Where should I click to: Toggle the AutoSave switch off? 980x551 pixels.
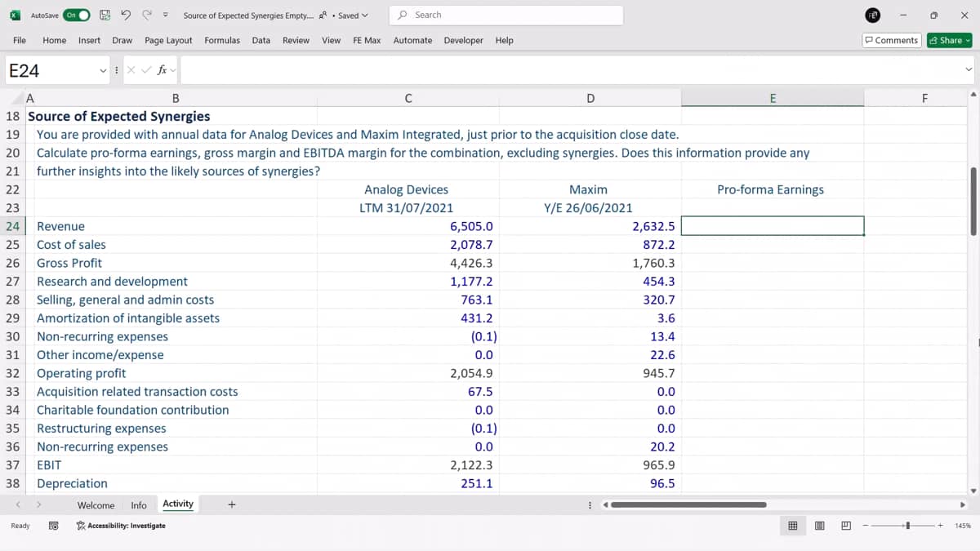(x=77, y=15)
